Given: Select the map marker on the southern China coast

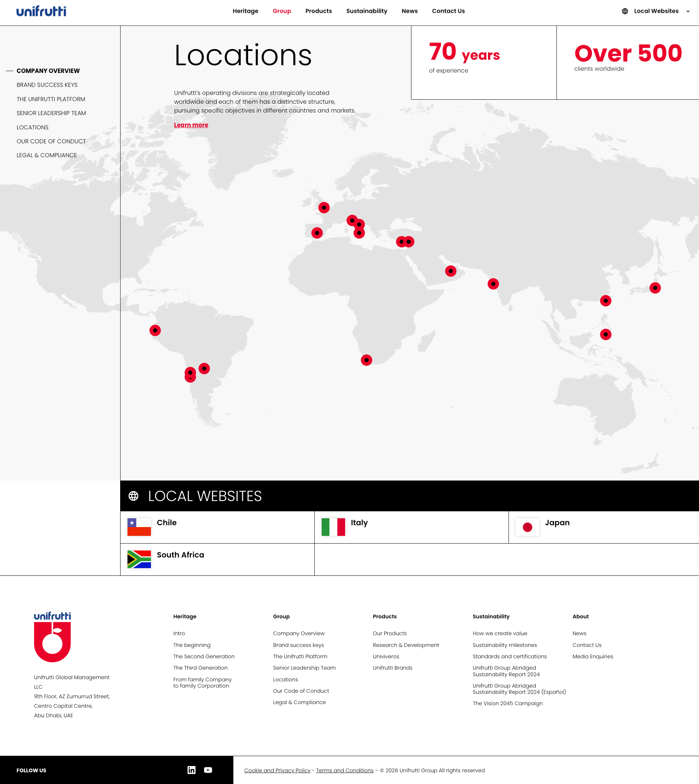Looking at the screenshot, I should 606,301.
